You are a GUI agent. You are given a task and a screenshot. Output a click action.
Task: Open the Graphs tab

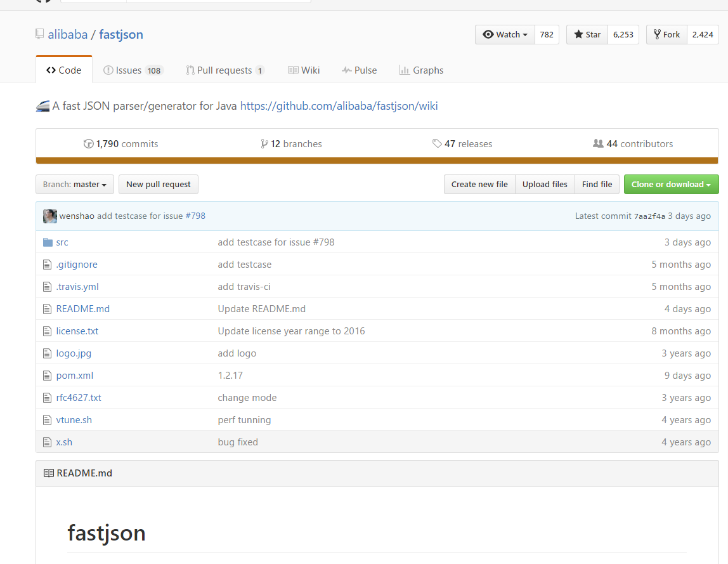pos(421,70)
